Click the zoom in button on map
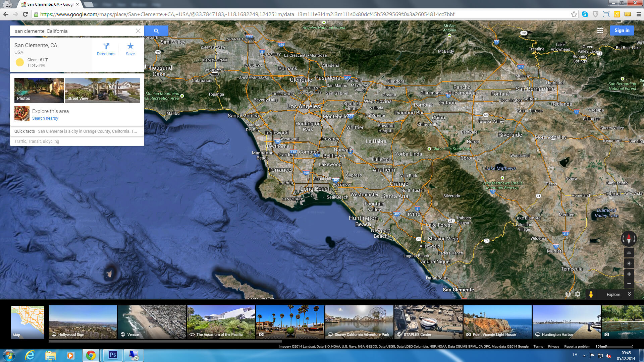The height and width of the screenshot is (362, 644). 629,274
